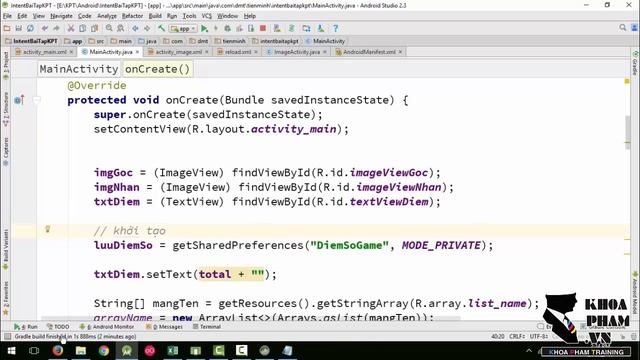Viewport: 640px width, 360px height.
Task: Click the Project Structure toolbar icon
Action: [306, 28]
